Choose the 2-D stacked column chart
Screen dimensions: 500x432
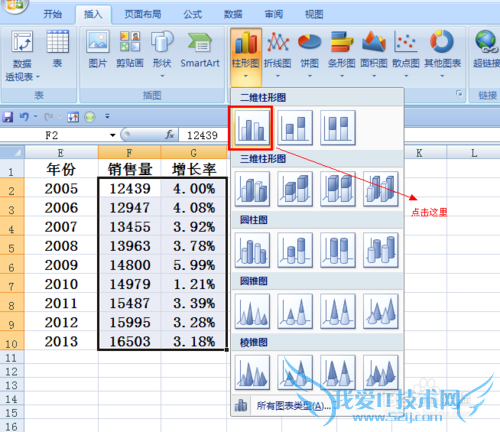point(295,128)
